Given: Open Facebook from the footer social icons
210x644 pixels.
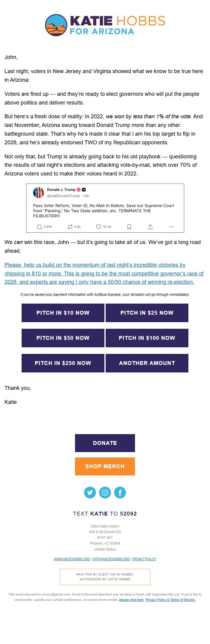Looking at the screenshot, I should tap(120, 492).
